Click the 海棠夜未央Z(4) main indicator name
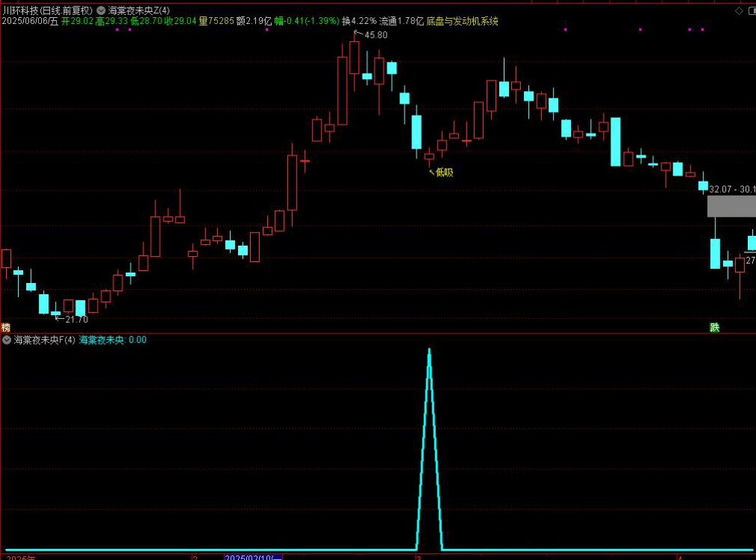Image resolution: width=756 pixels, height=560 pixels. point(138,10)
